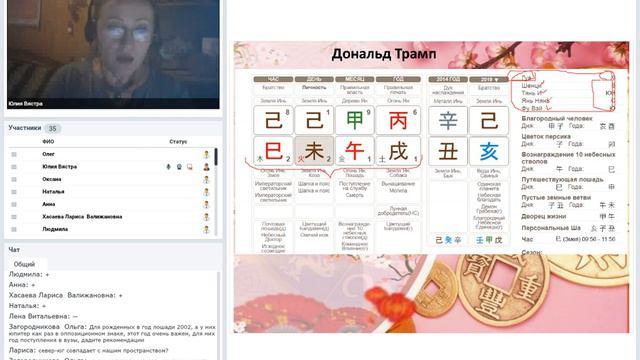Viewport: 640px width, 360px height.
Task: Click the user avatar icon for Олег
Action: tap(206, 154)
